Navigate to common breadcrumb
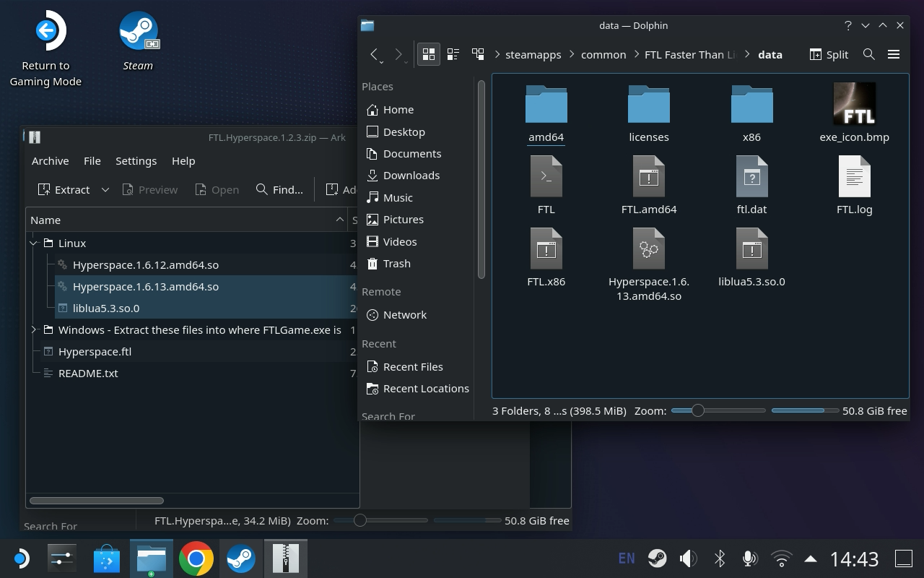Image resolution: width=924 pixels, height=578 pixels. coord(603,54)
